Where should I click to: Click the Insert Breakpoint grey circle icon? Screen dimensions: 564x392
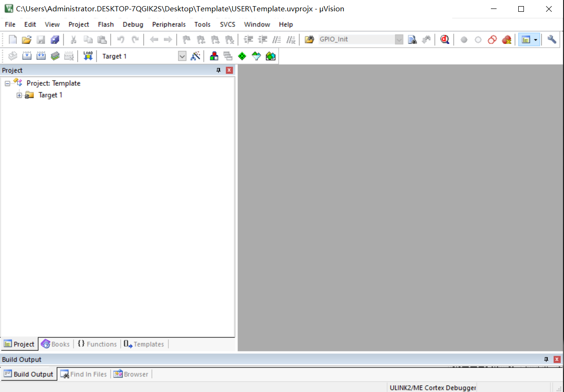pyautogui.click(x=464, y=40)
